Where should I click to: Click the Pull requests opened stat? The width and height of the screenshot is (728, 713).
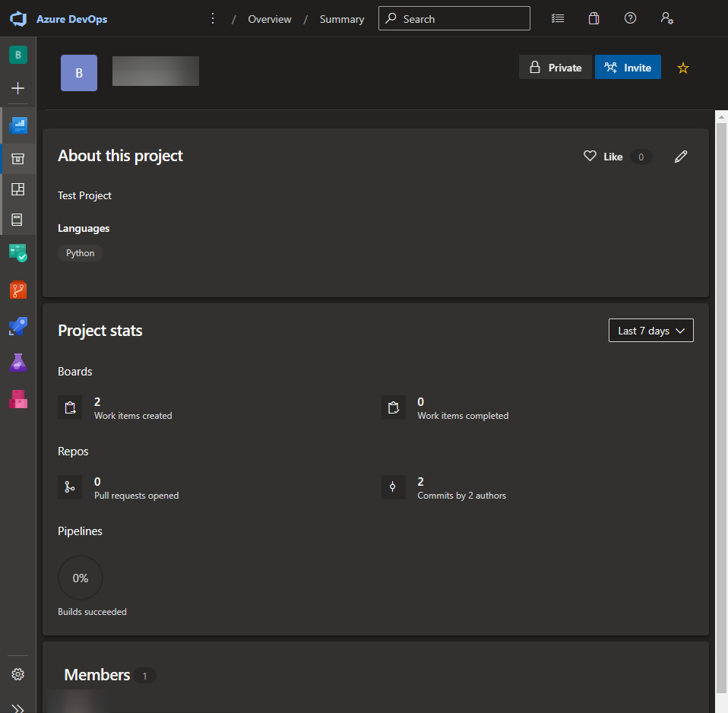point(137,488)
